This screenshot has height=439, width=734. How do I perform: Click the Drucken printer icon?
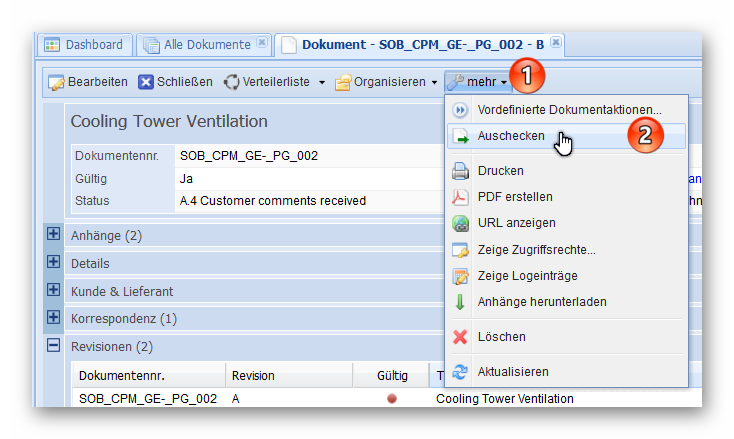coord(460,171)
